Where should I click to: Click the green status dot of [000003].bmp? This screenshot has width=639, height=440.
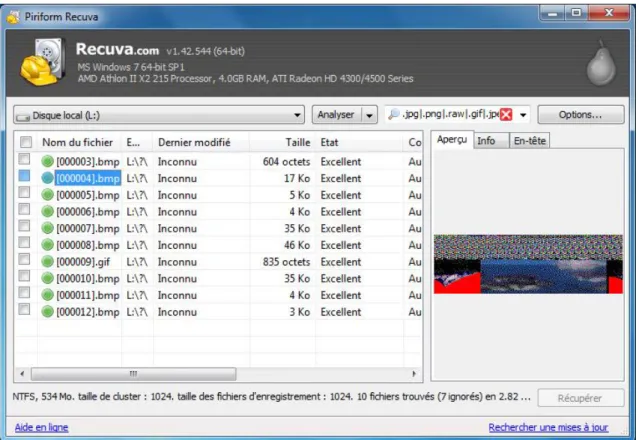[x=48, y=162]
